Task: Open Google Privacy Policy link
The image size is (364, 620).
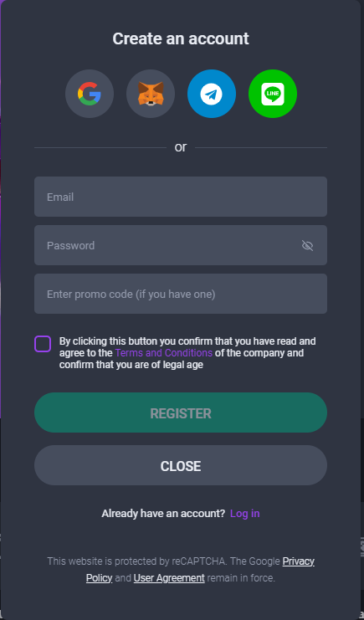Action: tap(200, 570)
